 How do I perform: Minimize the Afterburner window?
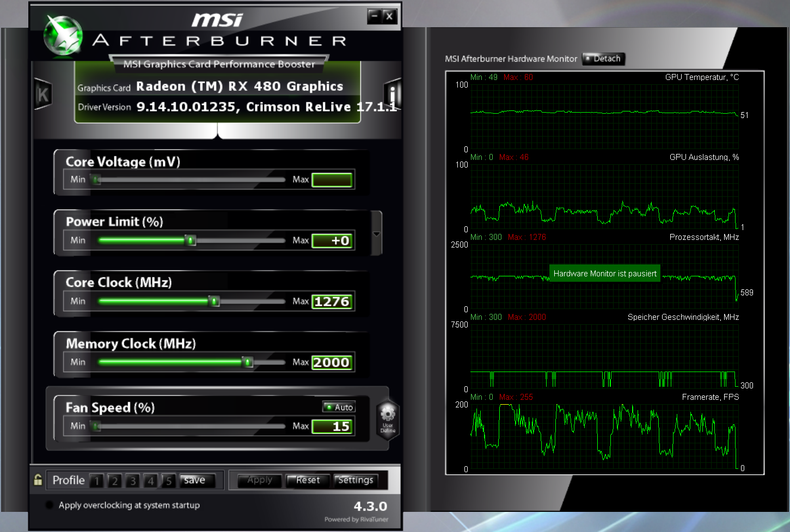(374, 16)
